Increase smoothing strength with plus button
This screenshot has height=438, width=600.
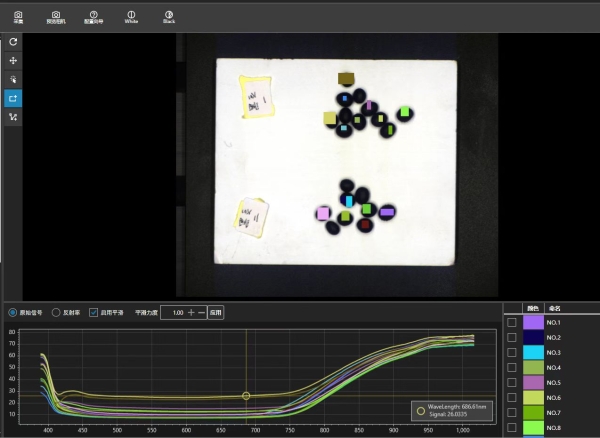[190, 312]
